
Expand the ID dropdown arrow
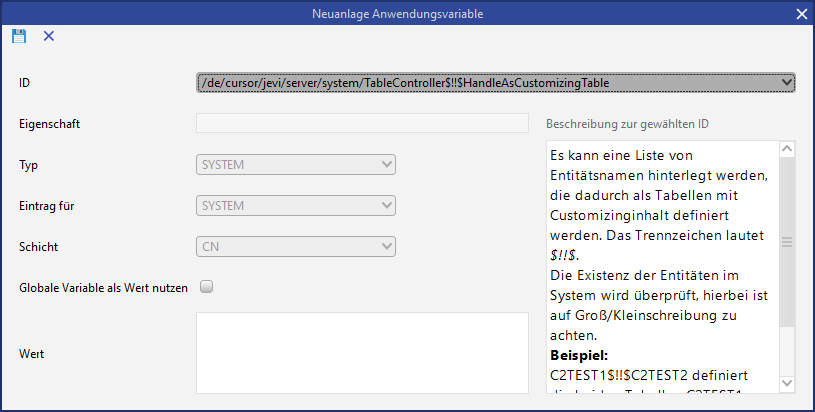point(787,83)
